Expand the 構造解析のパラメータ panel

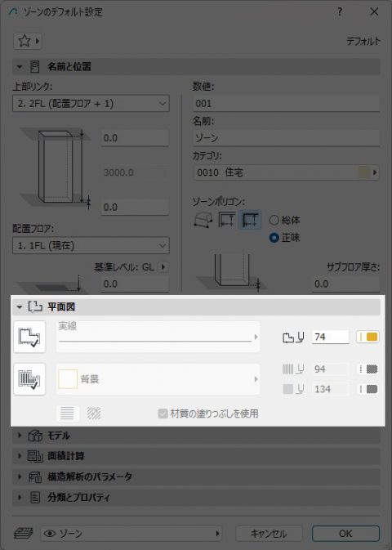click(x=20, y=476)
